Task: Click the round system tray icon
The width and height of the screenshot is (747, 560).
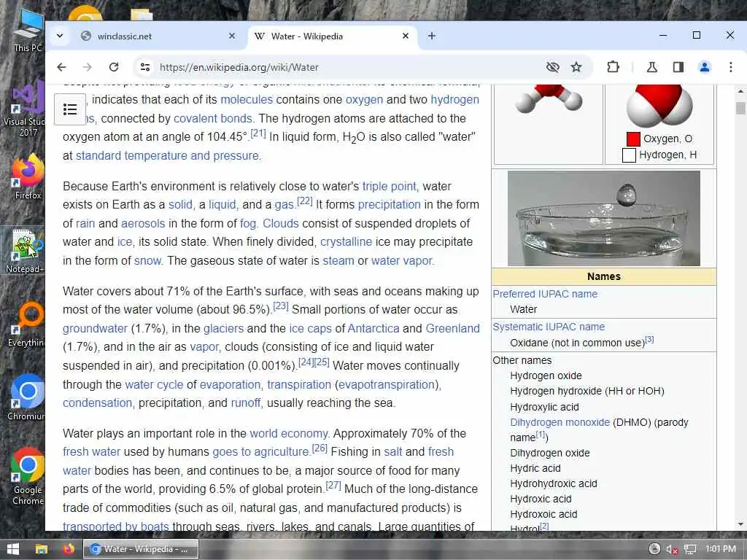Action: 654,549
